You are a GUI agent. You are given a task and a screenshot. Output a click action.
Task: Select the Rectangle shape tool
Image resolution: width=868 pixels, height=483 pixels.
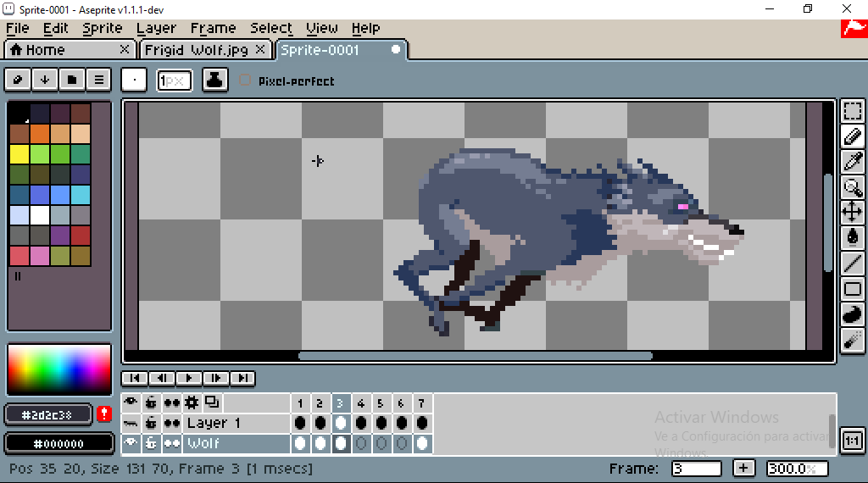click(x=853, y=289)
